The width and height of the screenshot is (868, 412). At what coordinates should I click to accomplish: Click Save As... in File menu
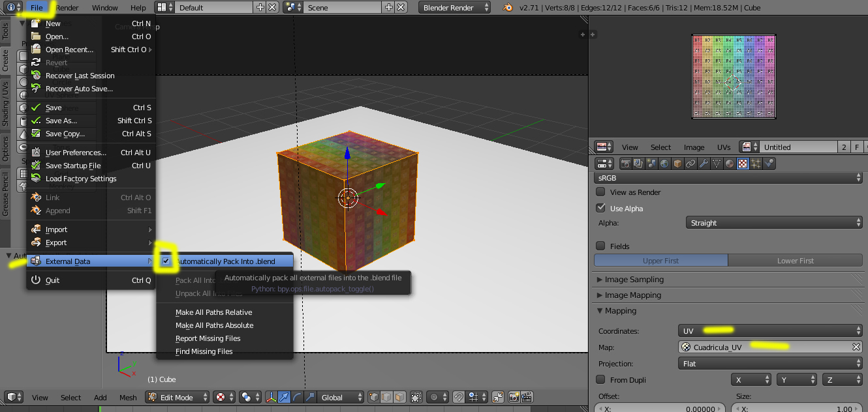coord(61,121)
